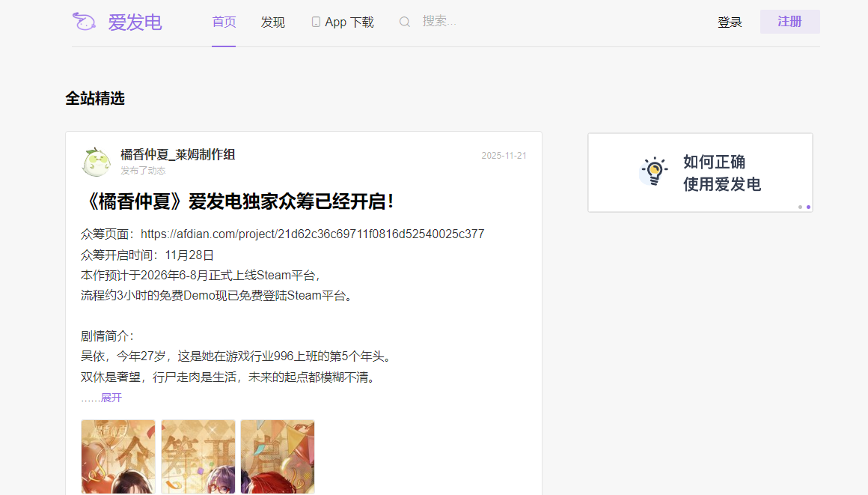
Task: Select the 首页 tab
Action: [x=223, y=22]
